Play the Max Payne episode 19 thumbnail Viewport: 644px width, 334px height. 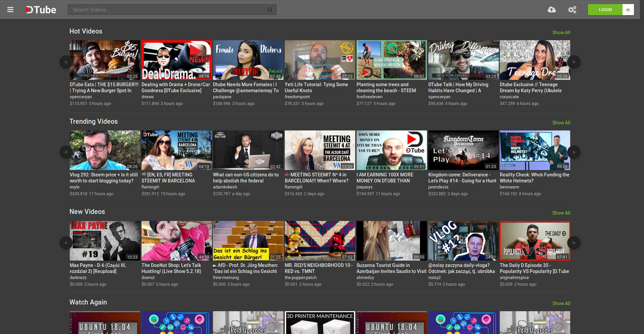click(105, 240)
